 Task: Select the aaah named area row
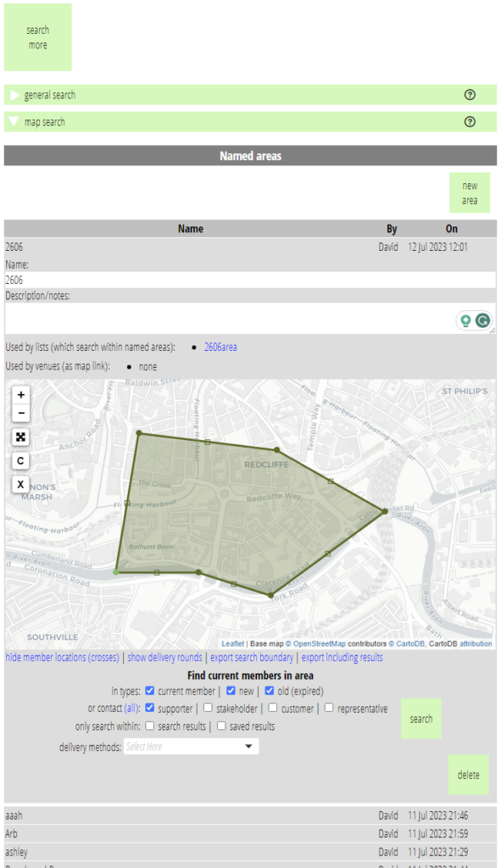(x=250, y=815)
